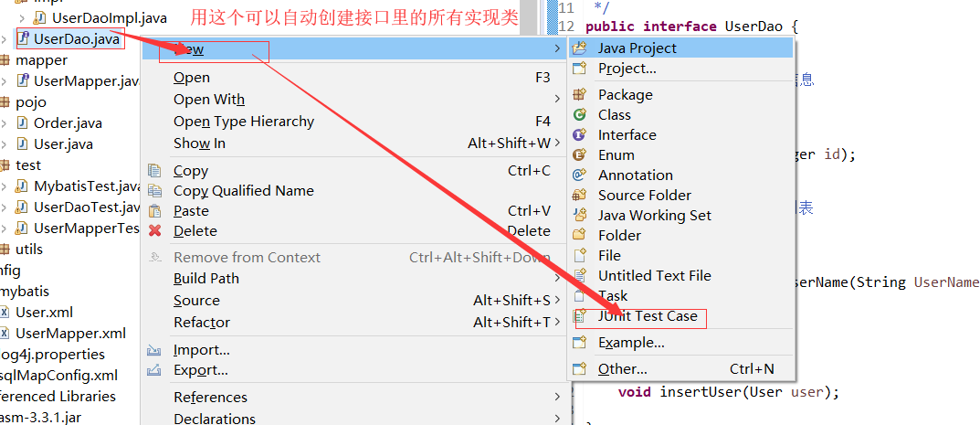Select Open Type Hierarchy menu entry
This screenshot has width=980, height=425.
243,122
